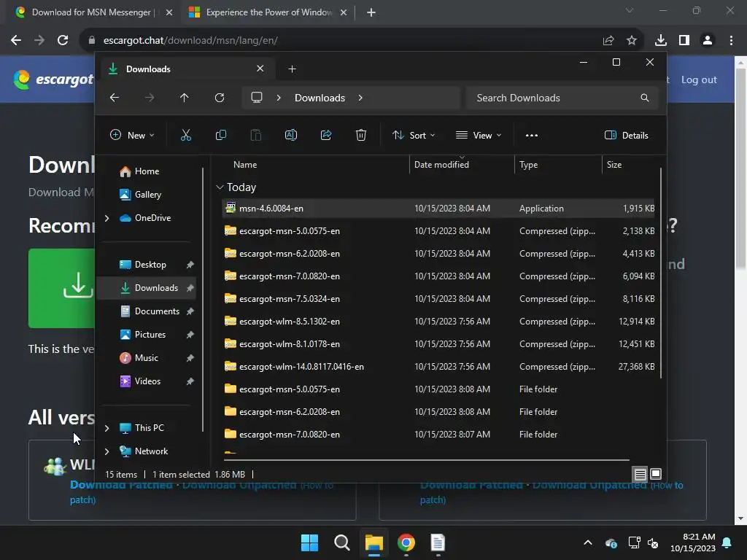Unpin Downloads from Quick access
The image size is (747, 560).
(x=190, y=287)
